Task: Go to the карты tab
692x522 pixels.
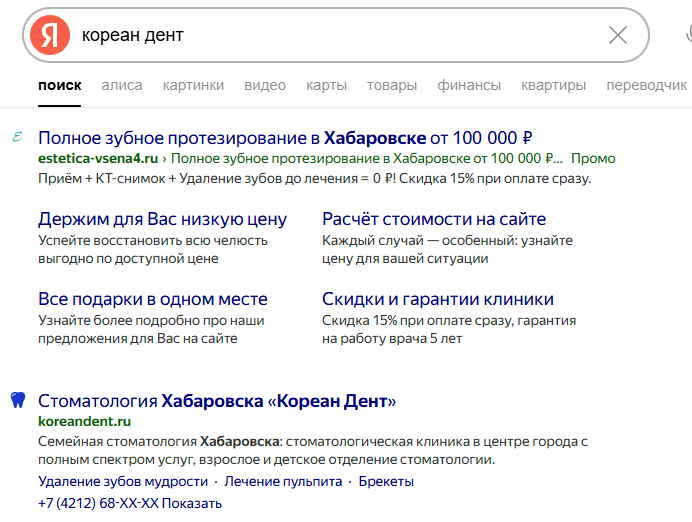Action: (326, 86)
